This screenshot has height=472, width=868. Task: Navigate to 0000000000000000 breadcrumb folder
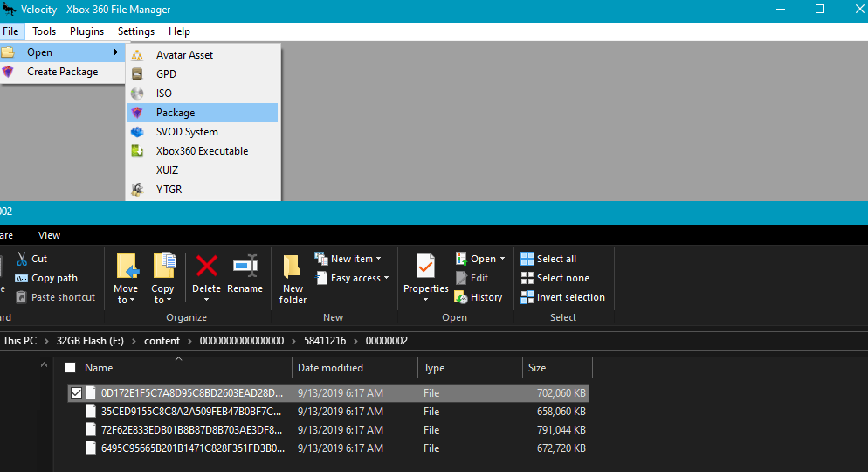point(242,341)
